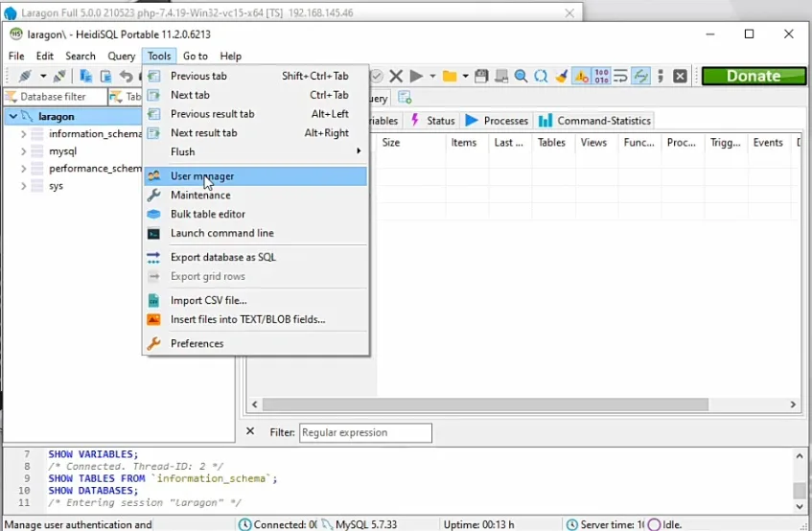The image size is (812, 531).
Task: Click the save-as-snippet gray disk icon
Action: tap(501, 76)
